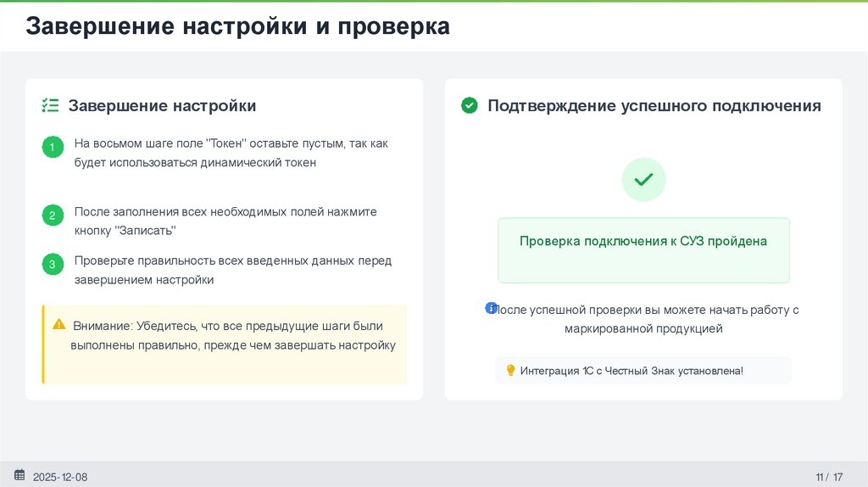The height and width of the screenshot is (487, 868).
Task: Click the green step 3 badge
Action: click(52, 265)
